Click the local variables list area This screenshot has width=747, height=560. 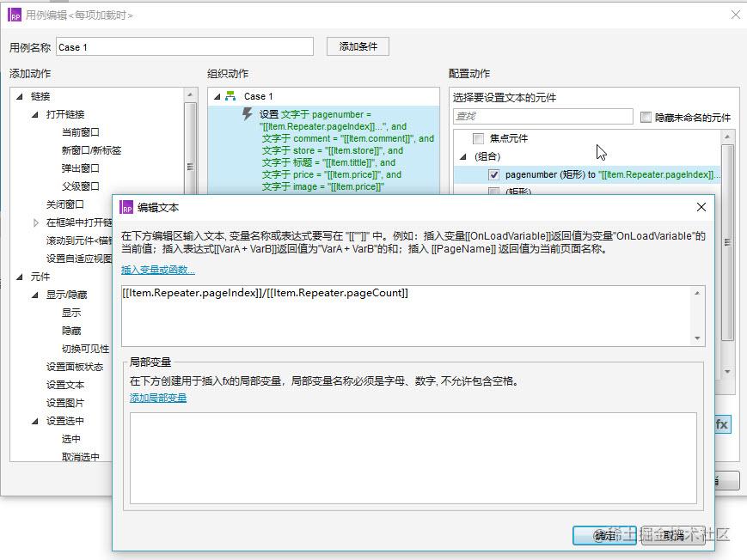coord(413,458)
